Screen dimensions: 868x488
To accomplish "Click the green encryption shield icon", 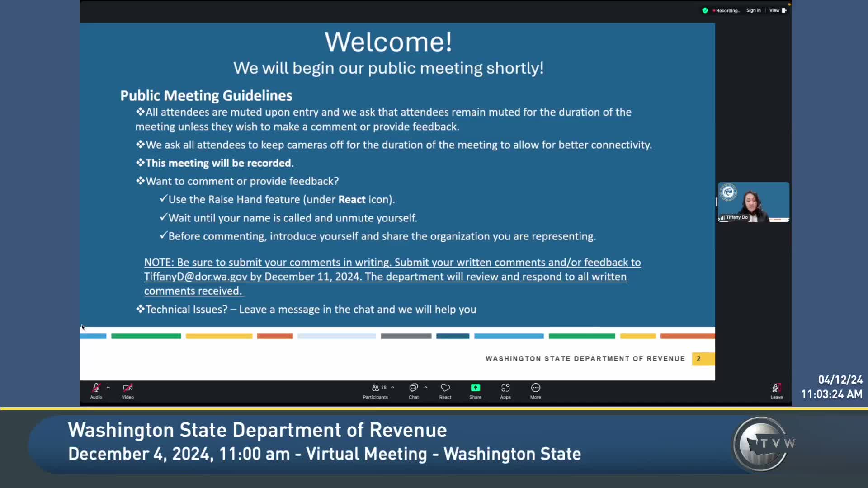I will [705, 10].
